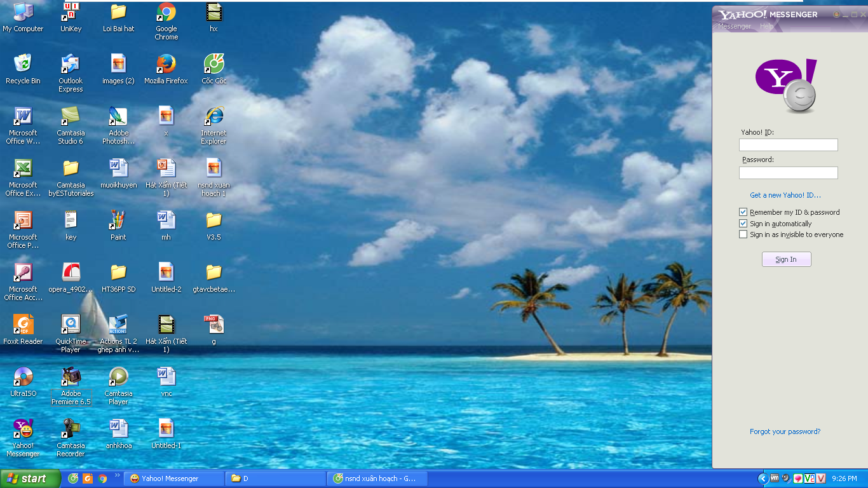Enable Sign in as invisible to everyone

(x=743, y=234)
